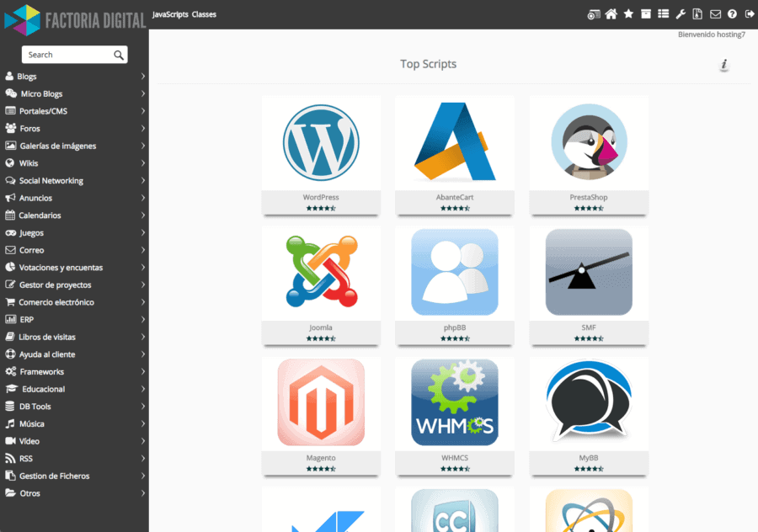The height and width of the screenshot is (532, 758).
Task: Select the SMF seesaw logo
Action: [x=589, y=272]
